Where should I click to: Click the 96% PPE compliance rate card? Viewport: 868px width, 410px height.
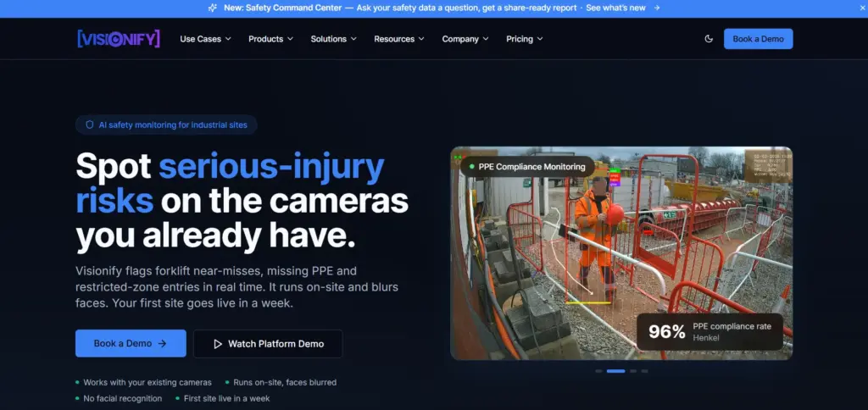click(x=709, y=332)
